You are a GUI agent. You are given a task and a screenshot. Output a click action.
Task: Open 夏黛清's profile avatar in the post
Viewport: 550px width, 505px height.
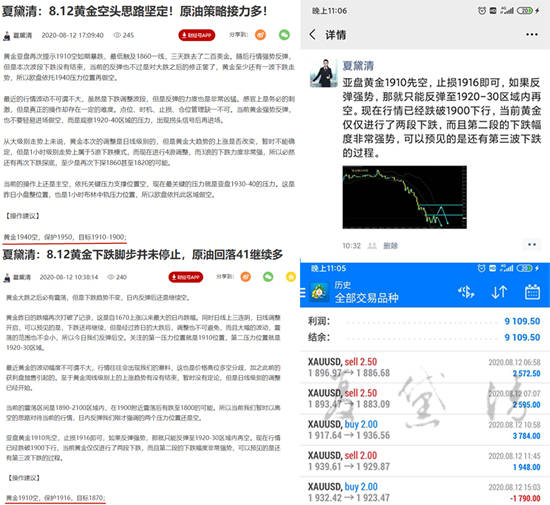pyautogui.click(x=323, y=73)
